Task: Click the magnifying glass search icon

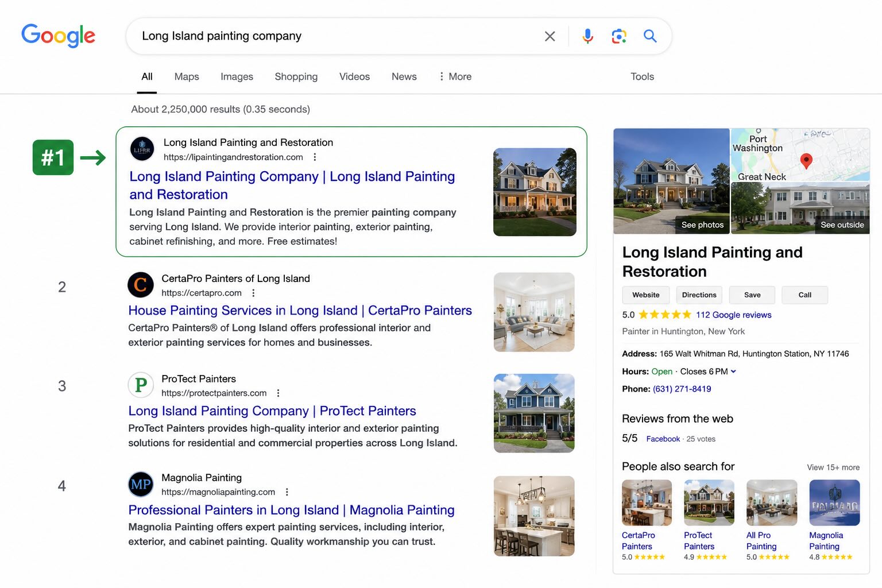Action: 650,36
